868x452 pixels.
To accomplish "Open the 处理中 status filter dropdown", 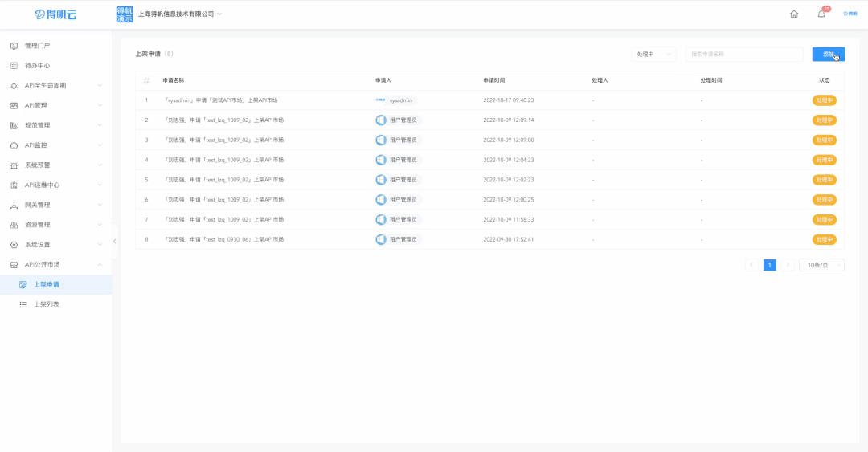I will pyautogui.click(x=653, y=55).
